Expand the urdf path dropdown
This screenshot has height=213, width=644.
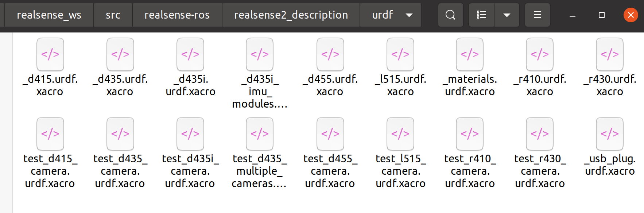[409, 15]
